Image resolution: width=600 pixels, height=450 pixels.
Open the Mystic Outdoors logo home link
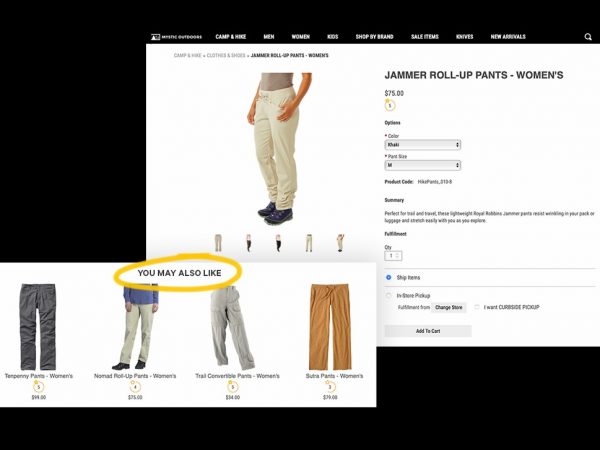[176, 37]
